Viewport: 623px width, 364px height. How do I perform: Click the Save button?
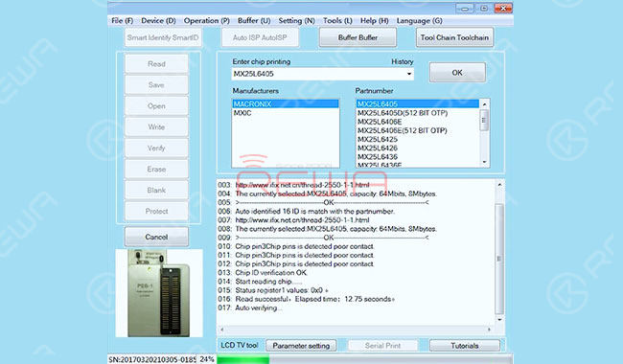(156, 85)
